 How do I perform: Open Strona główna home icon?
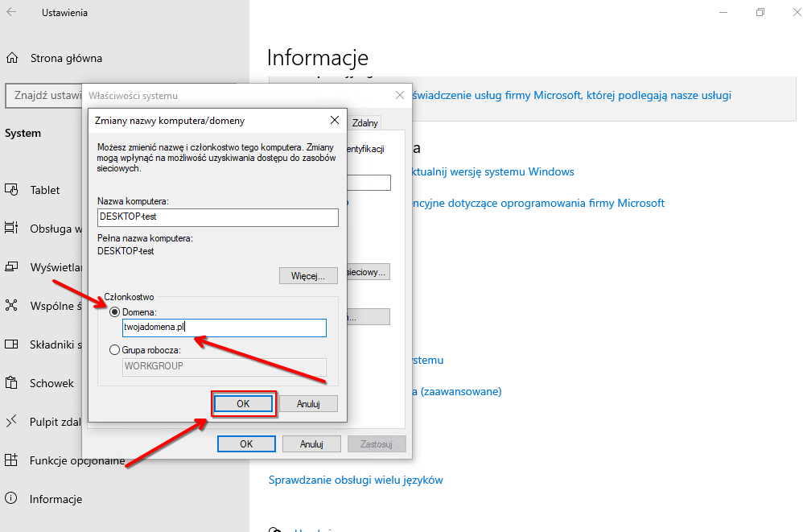click(12, 58)
